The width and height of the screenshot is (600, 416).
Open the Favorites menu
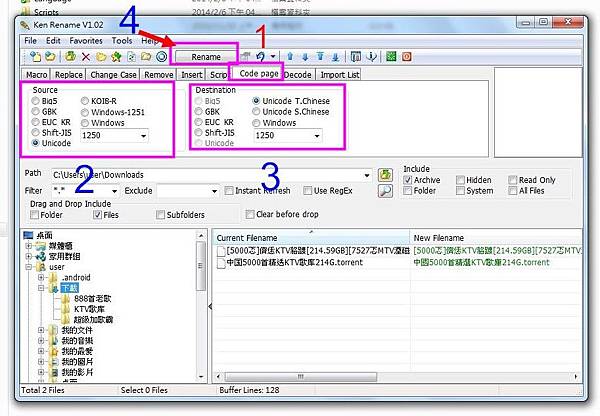(86, 41)
